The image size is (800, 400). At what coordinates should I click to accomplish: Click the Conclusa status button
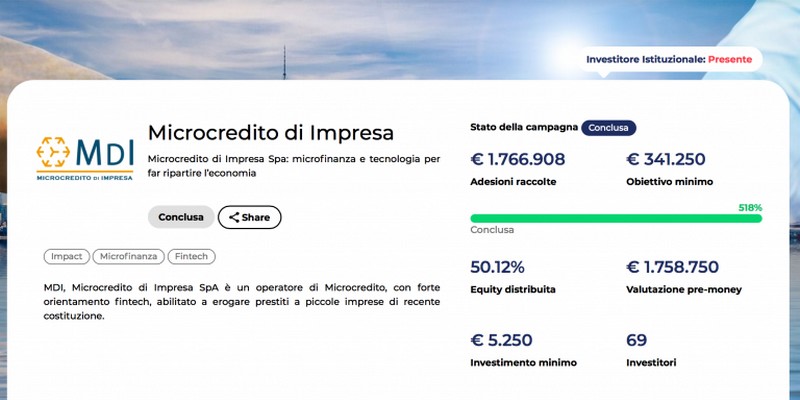(180, 217)
